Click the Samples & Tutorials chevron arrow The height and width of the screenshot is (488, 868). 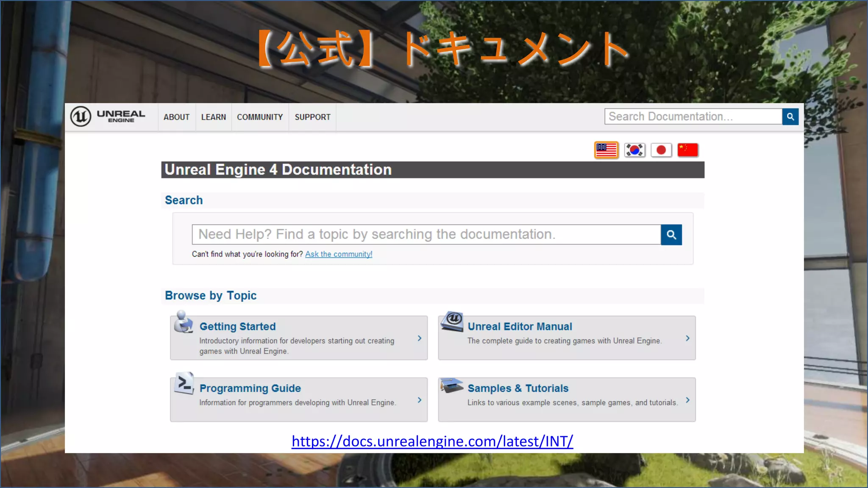[x=687, y=400]
